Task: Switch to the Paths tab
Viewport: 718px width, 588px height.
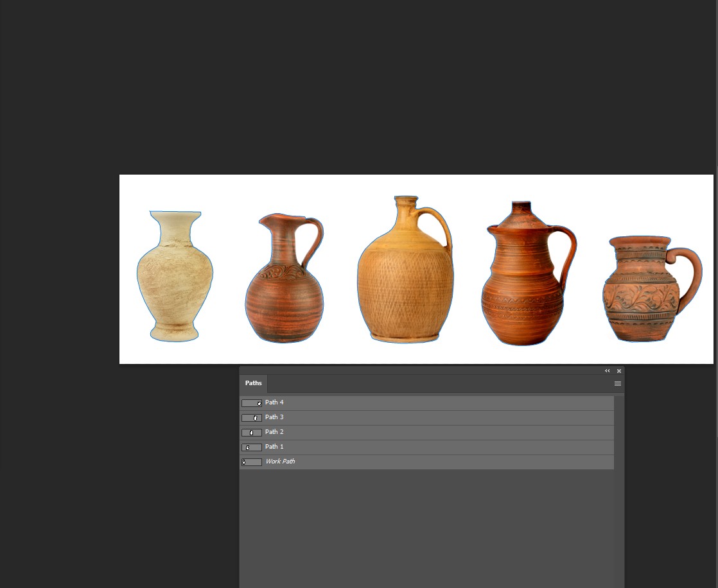Action: 254,383
